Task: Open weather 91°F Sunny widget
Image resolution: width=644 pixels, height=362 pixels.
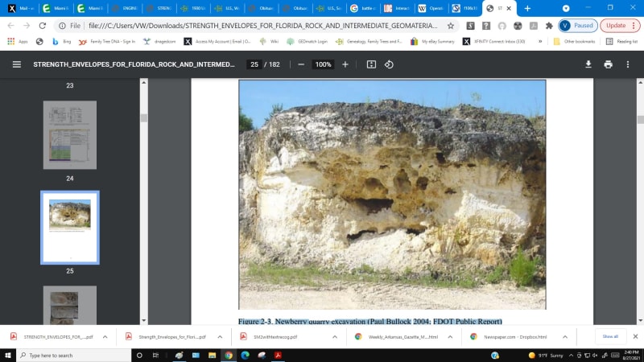Action: (x=546, y=355)
